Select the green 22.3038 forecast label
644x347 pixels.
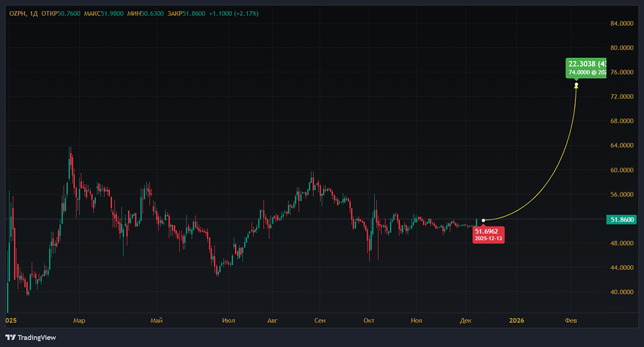[586, 68]
